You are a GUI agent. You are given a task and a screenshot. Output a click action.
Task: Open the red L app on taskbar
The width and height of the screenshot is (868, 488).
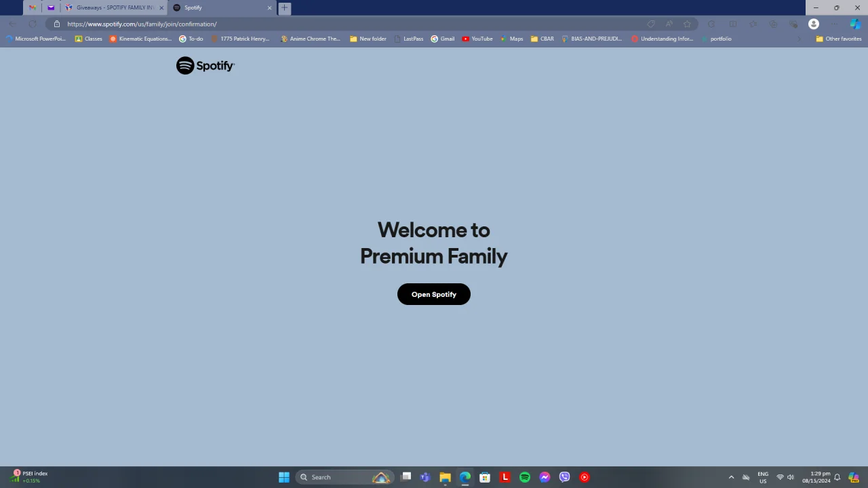coord(505,477)
